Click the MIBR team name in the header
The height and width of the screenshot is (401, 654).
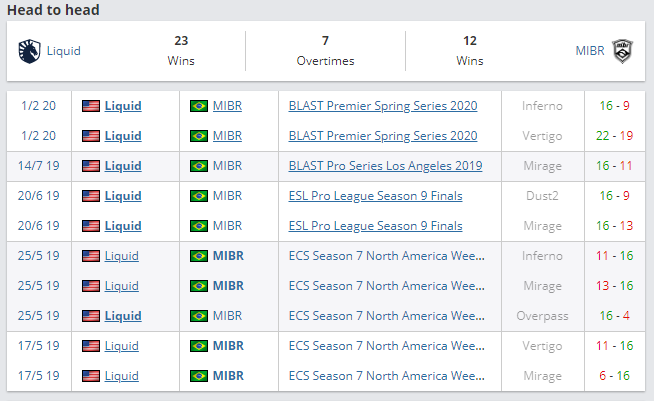point(589,51)
